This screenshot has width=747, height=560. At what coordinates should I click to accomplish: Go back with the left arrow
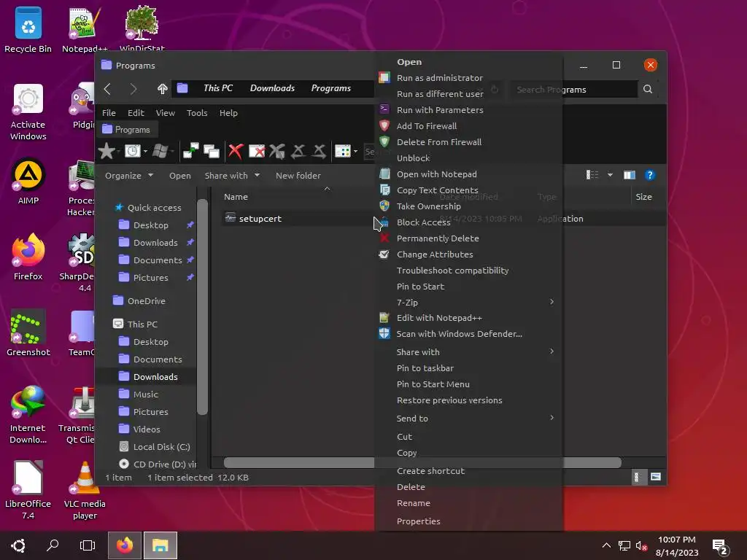(x=108, y=88)
